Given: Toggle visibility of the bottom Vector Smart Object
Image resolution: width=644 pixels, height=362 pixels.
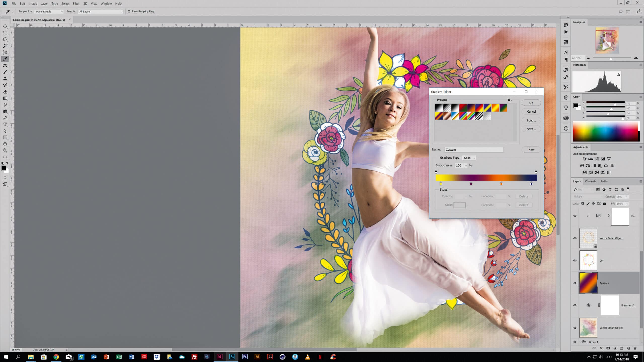Looking at the screenshot, I should pos(575,328).
